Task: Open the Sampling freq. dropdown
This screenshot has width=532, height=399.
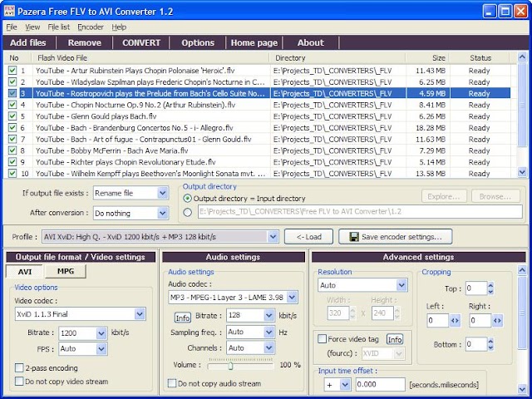Action: [x=269, y=332]
